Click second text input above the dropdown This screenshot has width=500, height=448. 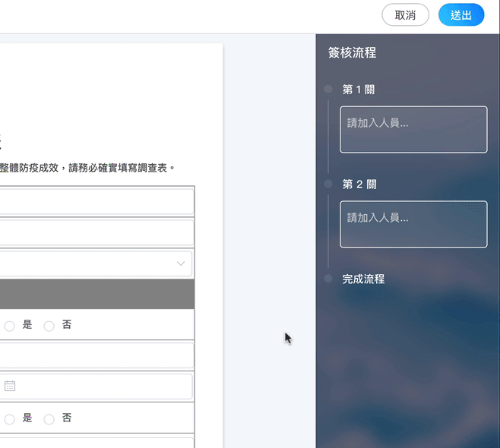click(95, 232)
